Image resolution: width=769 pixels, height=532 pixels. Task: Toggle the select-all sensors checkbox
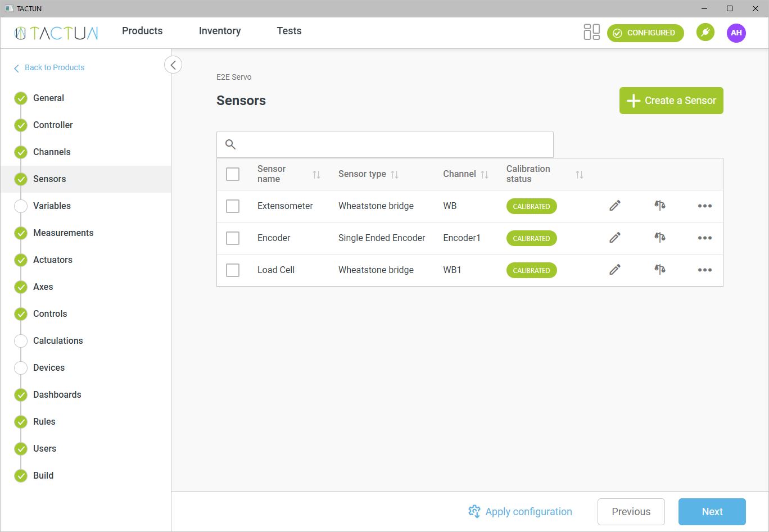tap(233, 174)
